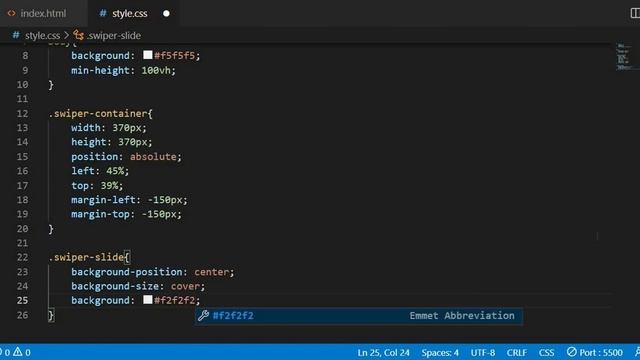Click the split editor icon at top right
Image resolution: width=640 pixels, height=360 pixels.
[x=635, y=13]
